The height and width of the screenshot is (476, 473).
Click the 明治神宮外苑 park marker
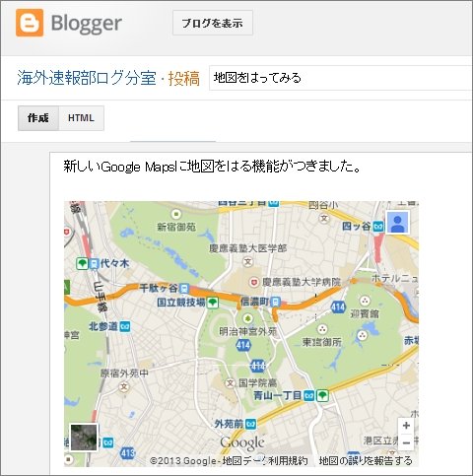click(247, 318)
